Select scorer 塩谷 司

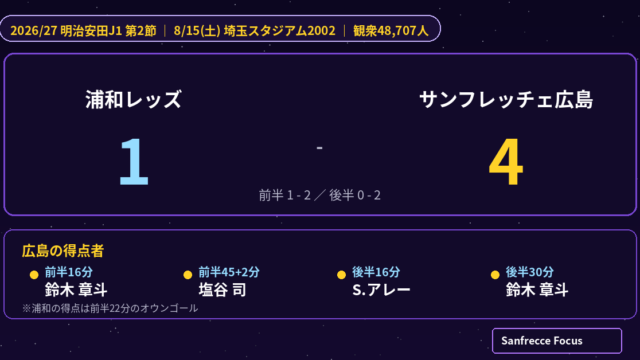(x=222, y=290)
